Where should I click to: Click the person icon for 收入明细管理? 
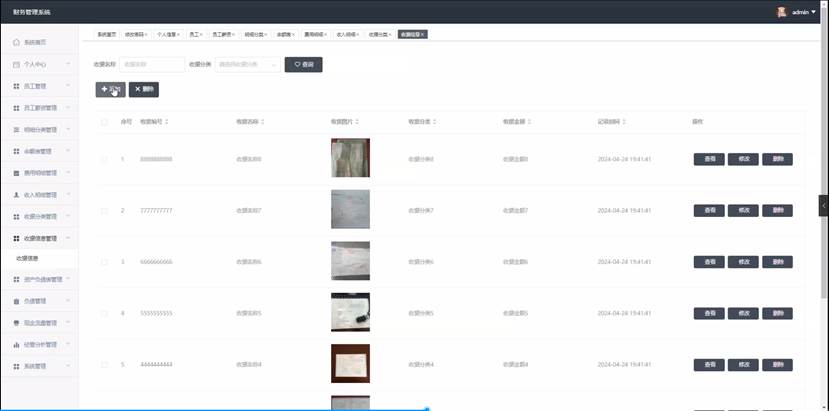click(x=16, y=195)
